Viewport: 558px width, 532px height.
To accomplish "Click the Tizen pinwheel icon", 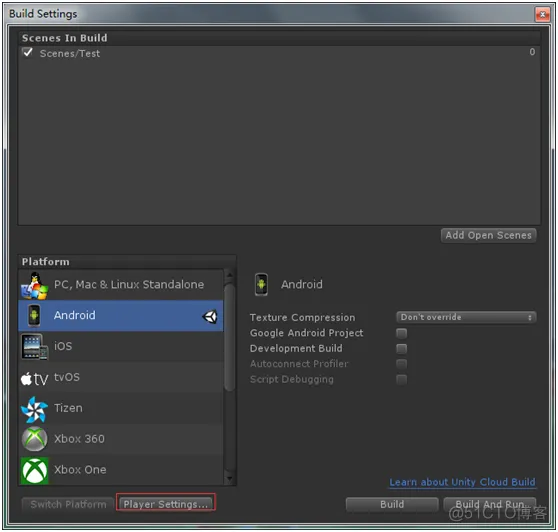I will 34,410.
